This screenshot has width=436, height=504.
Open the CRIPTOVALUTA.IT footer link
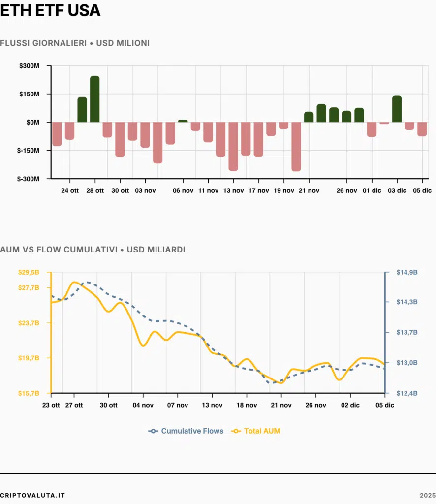click(32, 495)
